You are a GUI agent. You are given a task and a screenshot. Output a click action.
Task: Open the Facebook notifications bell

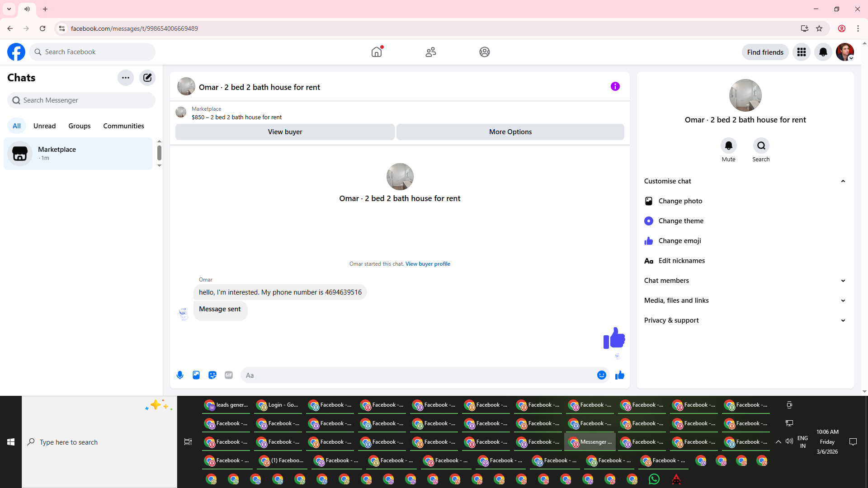click(x=823, y=52)
